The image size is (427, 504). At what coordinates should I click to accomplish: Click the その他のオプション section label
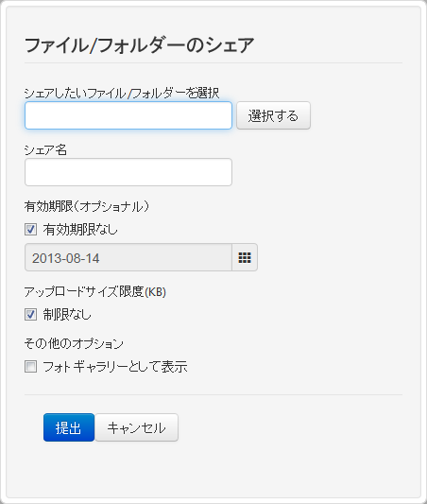click(74, 343)
